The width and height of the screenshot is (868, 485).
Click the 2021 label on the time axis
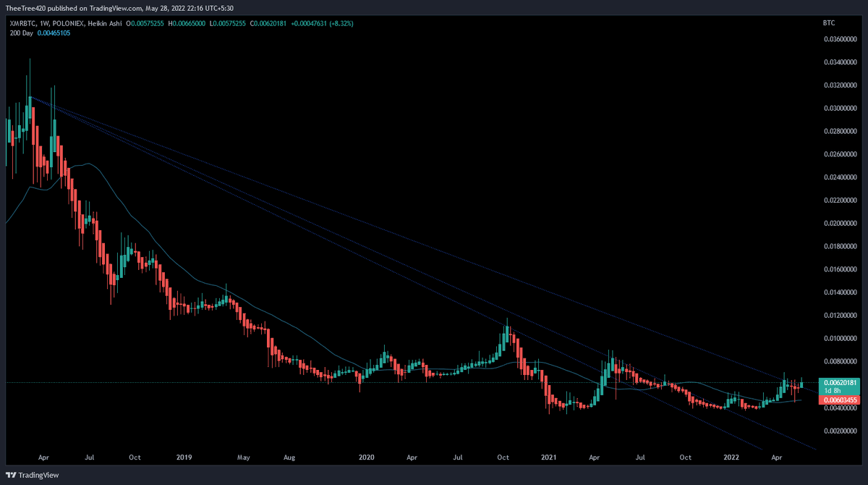point(549,458)
